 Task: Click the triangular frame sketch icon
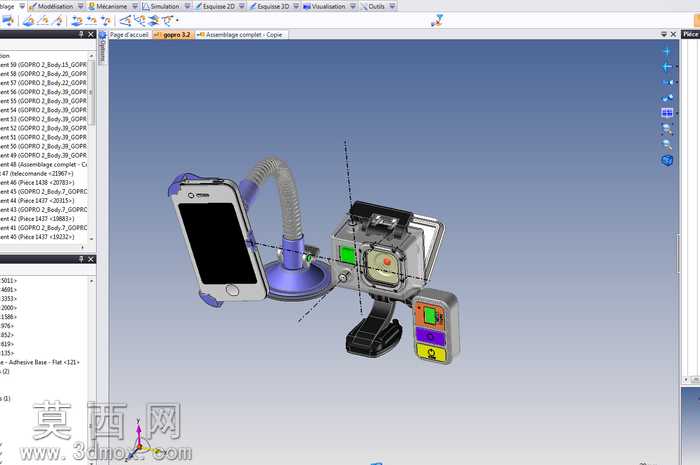(x=125, y=21)
